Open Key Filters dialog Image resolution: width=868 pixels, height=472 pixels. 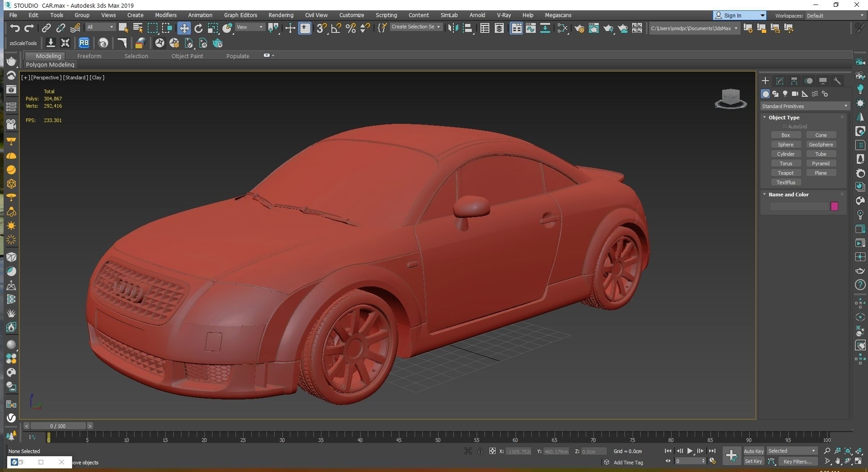pyautogui.click(x=797, y=461)
